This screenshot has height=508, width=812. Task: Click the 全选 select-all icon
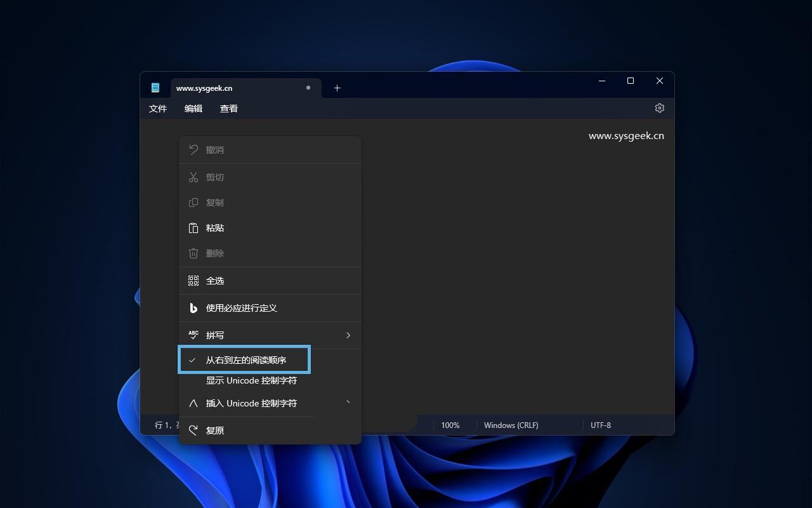193,280
